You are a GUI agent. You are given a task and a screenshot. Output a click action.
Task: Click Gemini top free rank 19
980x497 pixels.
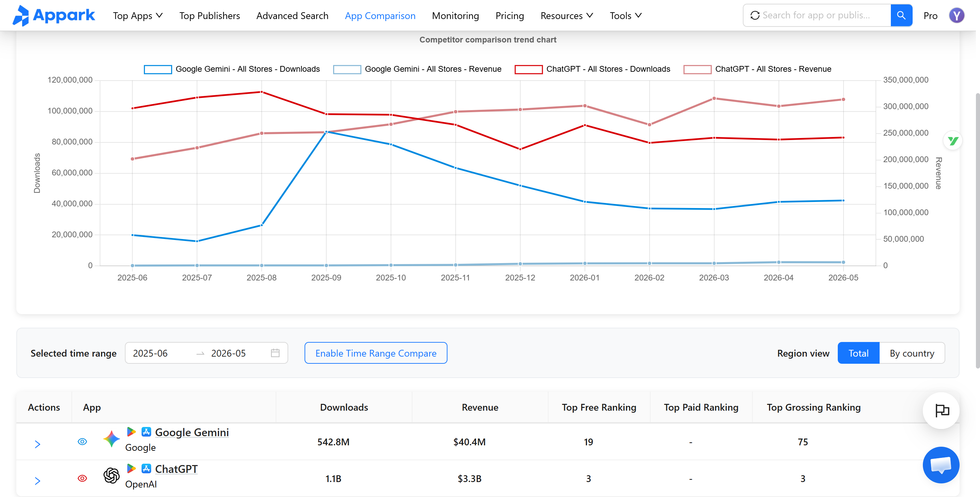tap(588, 442)
